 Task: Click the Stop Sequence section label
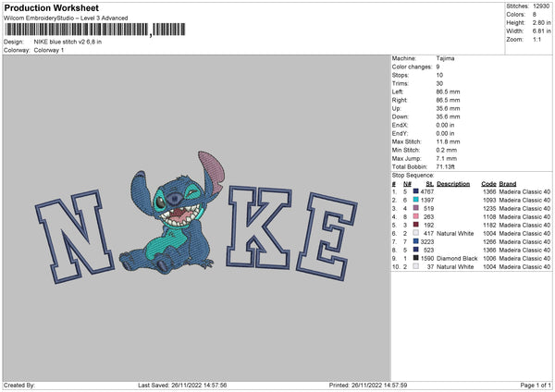click(x=412, y=174)
